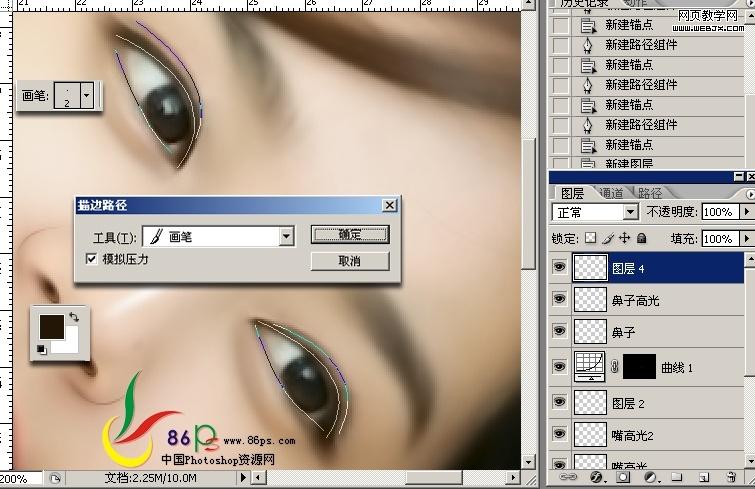Image resolution: width=755 pixels, height=489 pixels.
Task: Toggle lock image pixels brush icon
Action: (x=608, y=238)
